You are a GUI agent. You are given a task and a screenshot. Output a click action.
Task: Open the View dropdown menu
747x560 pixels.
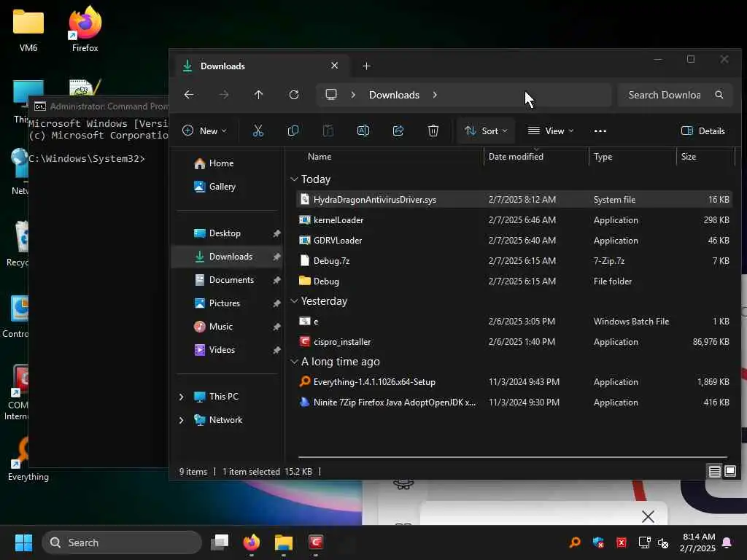[x=551, y=131]
